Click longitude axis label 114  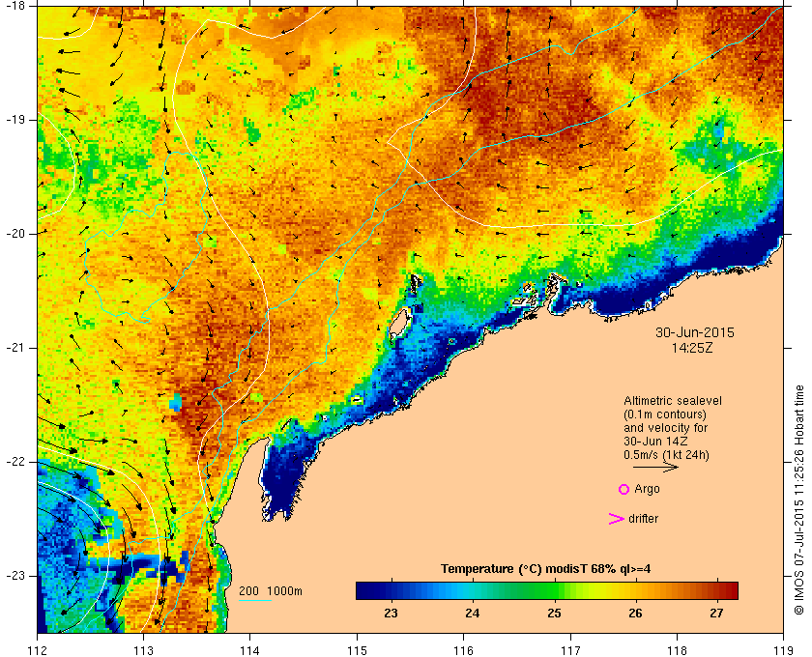(x=250, y=649)
